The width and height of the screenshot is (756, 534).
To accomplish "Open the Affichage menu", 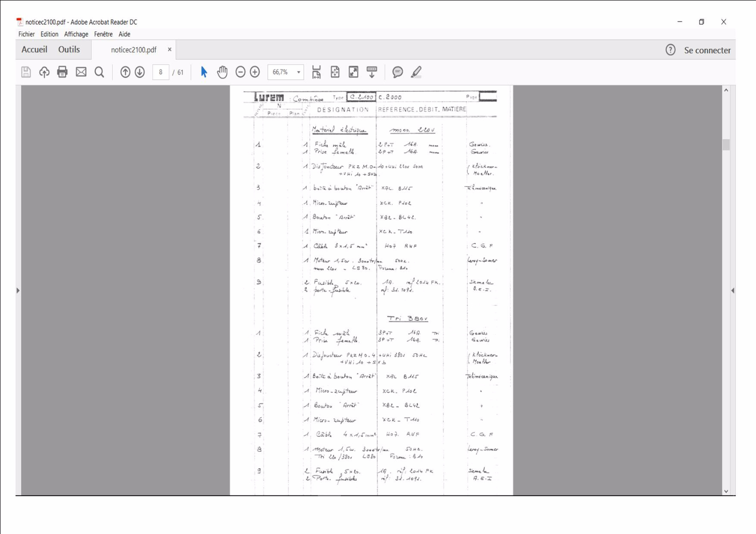I will [x=76, y=34].
